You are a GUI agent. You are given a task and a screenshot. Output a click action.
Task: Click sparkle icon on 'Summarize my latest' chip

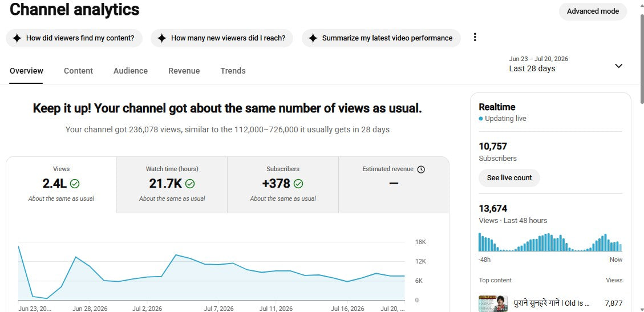pyautogui.click(x=313, y=38)
